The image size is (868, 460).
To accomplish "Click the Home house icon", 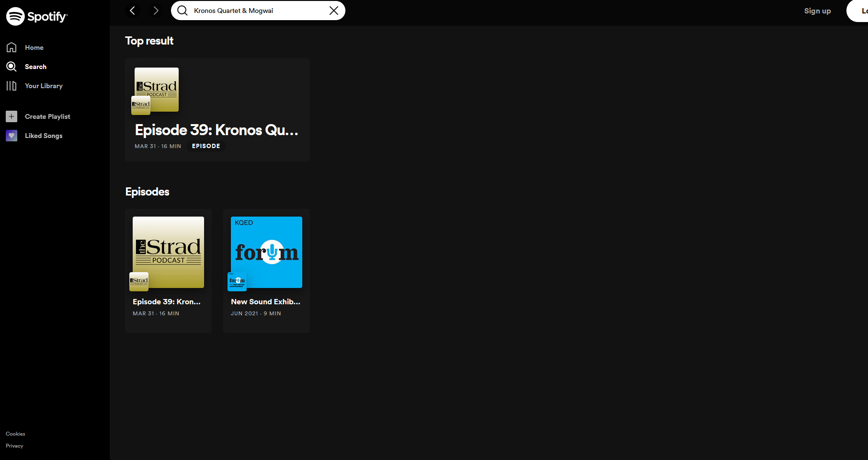I will (x=11, y=47).
